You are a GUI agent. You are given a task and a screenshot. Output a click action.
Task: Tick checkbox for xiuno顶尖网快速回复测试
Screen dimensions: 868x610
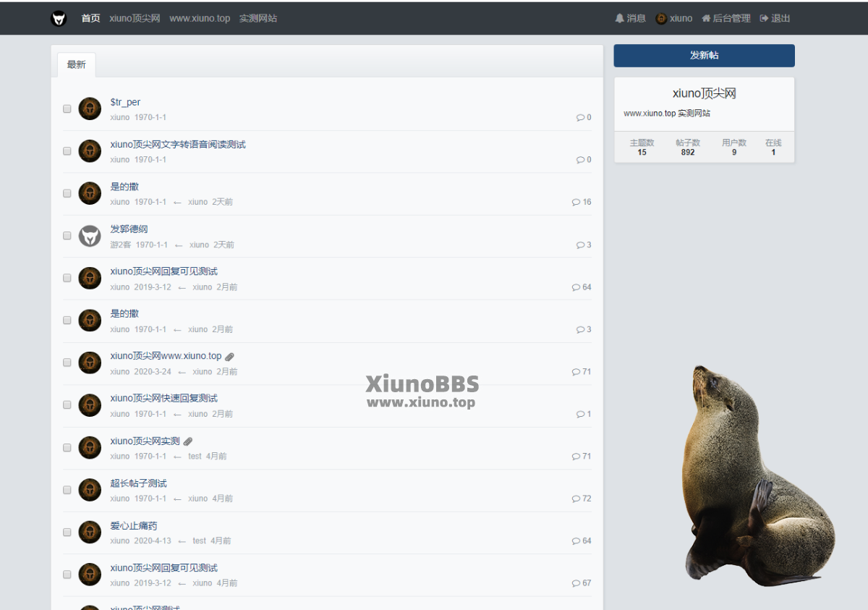pos(67,405)
